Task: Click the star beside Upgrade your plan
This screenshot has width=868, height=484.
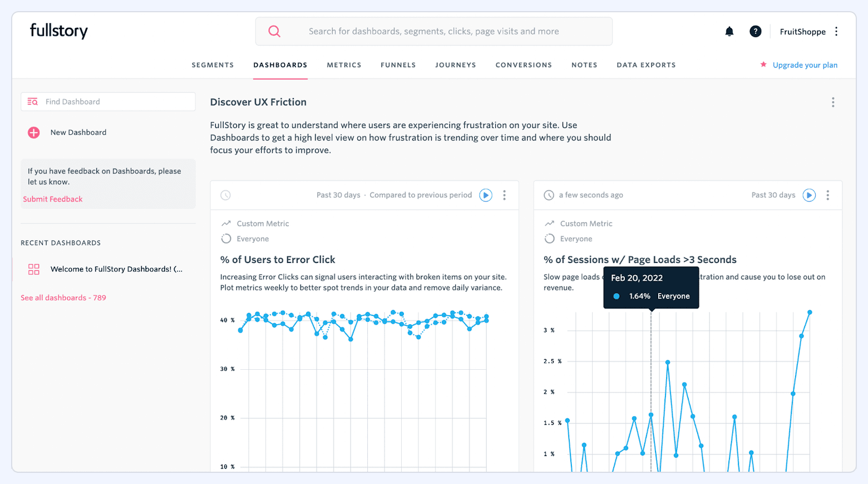Action: pos(762,65)
